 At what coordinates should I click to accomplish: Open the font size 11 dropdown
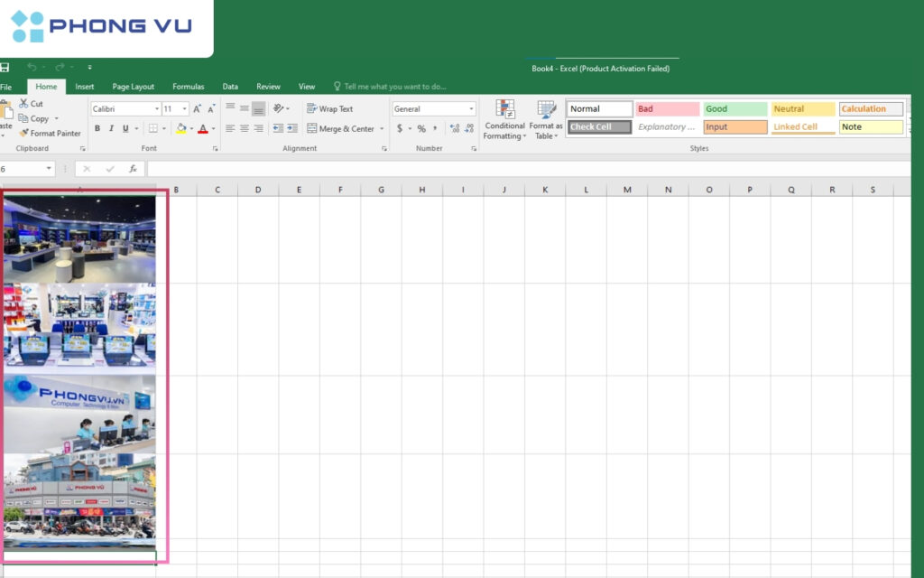(184, 109)
